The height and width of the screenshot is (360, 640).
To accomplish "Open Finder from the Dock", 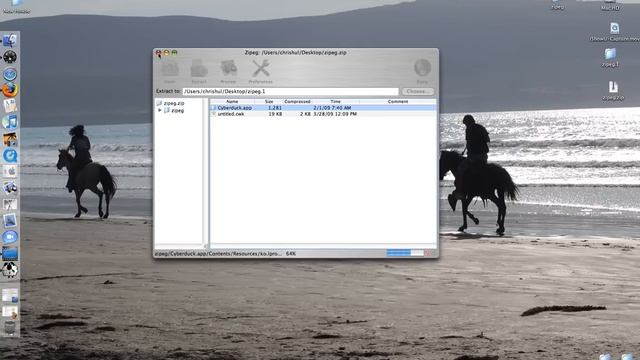I will tap(10, 40).
